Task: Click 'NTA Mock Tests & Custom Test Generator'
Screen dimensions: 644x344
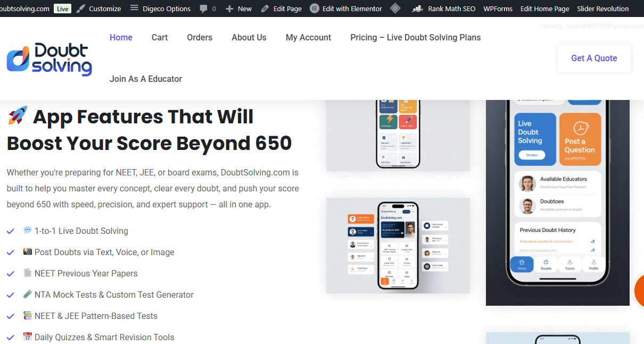Action: [x=114, y=295]
